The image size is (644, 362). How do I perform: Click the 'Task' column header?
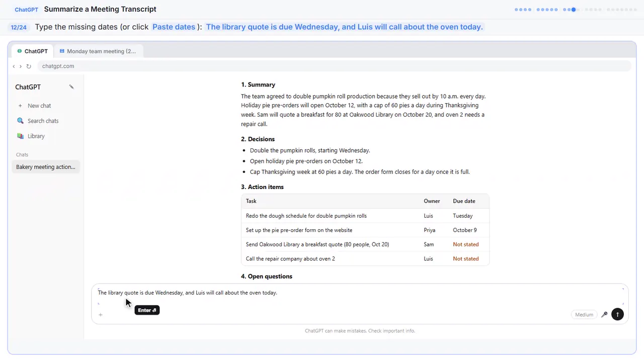pyautogui.click(x=251, y=201)
